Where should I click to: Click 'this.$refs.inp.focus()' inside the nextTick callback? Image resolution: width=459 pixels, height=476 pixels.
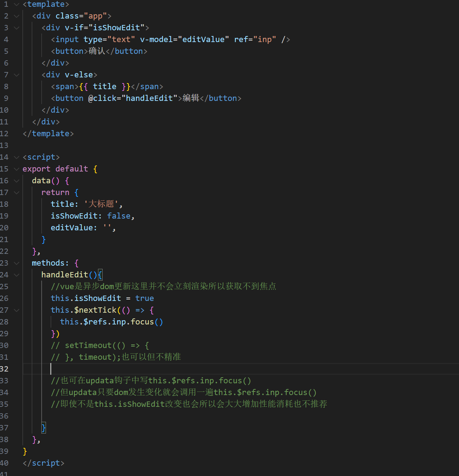pyautogui.click(x=112, y=322)
